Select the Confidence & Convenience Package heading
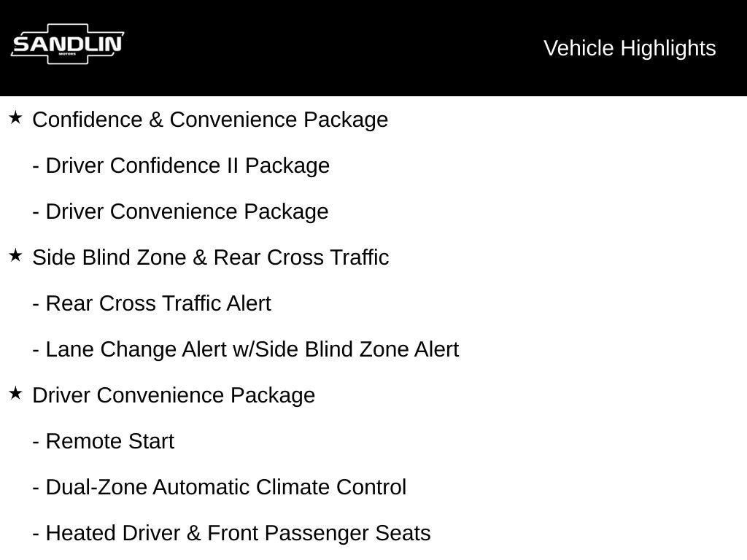 tap(210, 120)
